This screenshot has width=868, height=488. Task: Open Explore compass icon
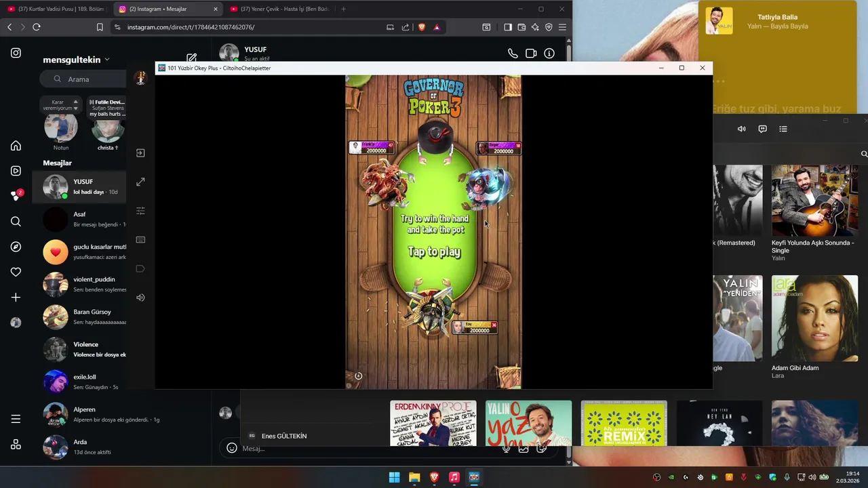tap(16, 247)
